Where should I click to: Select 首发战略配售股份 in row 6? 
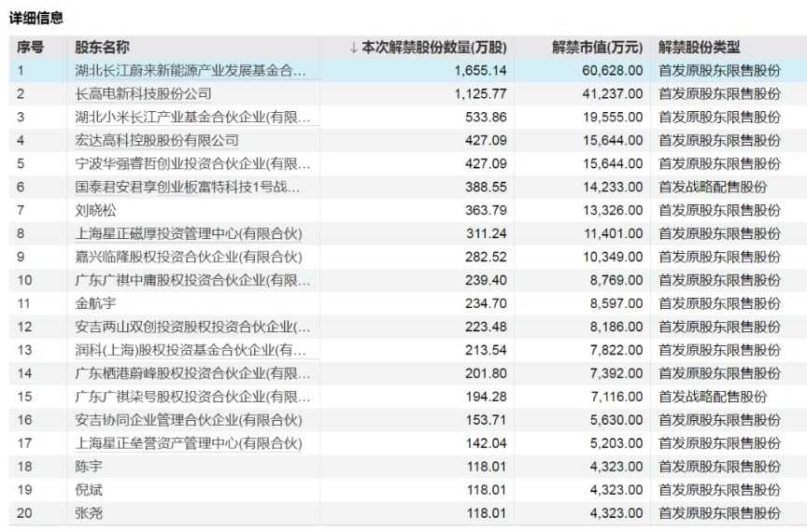coord(713,187)
